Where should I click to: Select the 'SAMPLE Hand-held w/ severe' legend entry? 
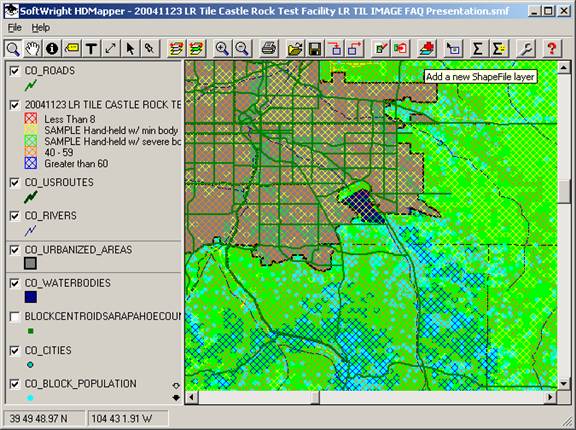pyautogui.click(x=112, y=141)
